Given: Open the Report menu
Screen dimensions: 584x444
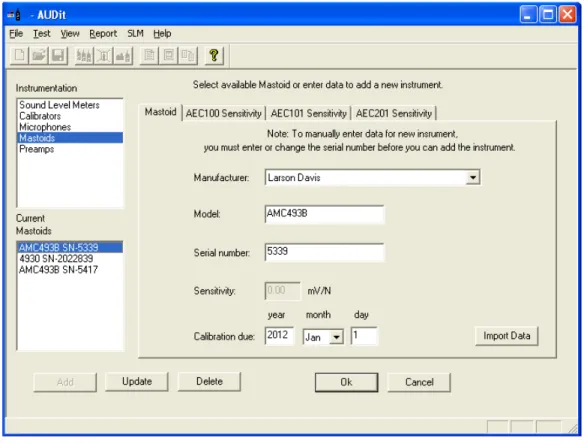Looking at the screenshot, I should (103, 34).
